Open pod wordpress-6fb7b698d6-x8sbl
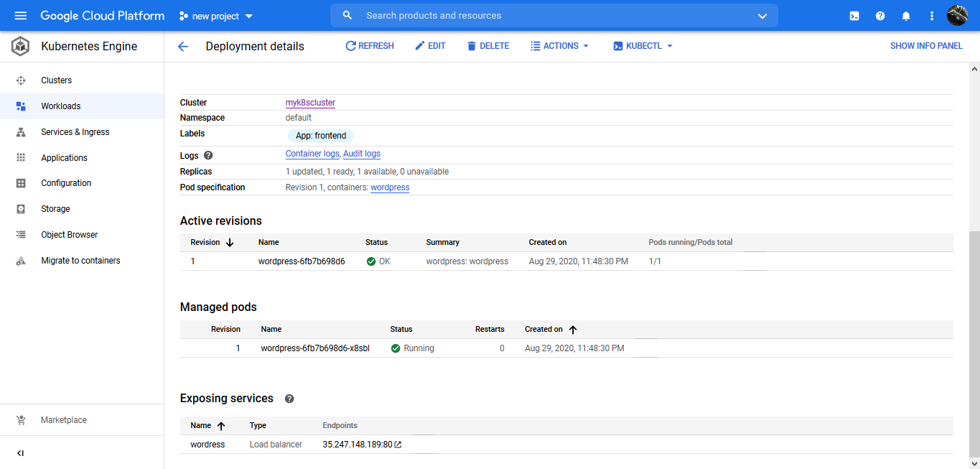 (x=315, y=348)
